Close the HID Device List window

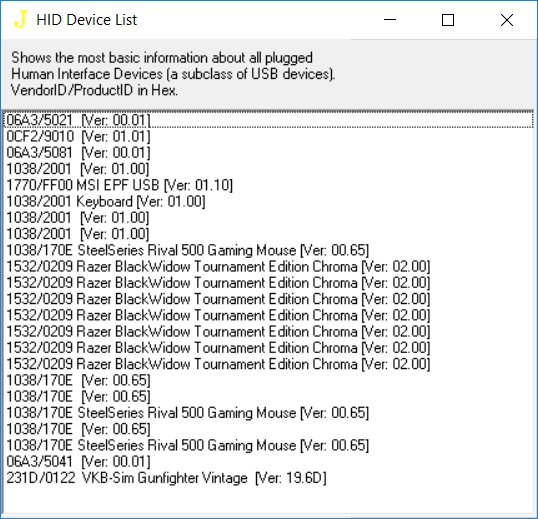[x=507, y=20]
